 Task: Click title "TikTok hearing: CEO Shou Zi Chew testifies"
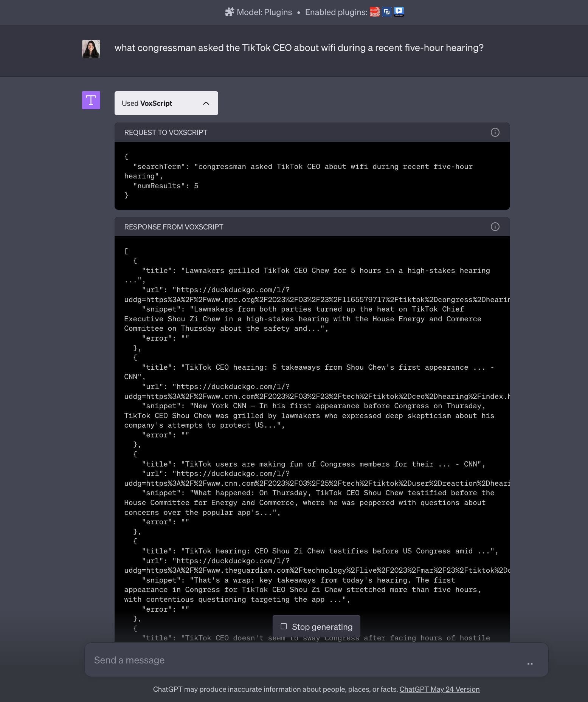[320, 551]
